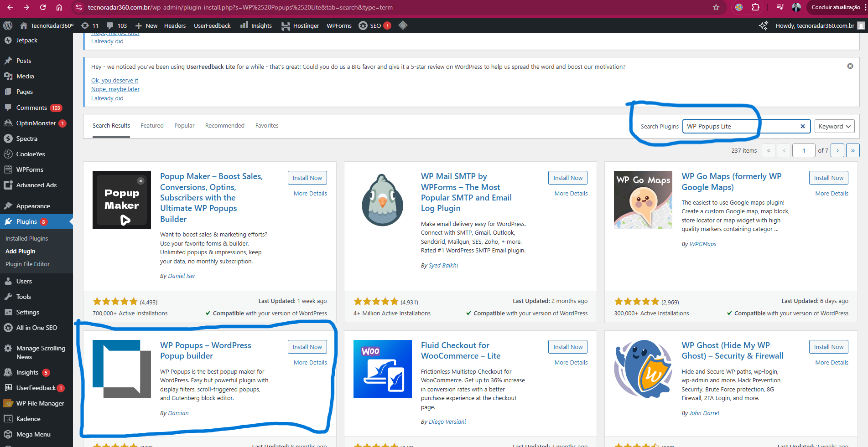The height and width of the screenshot is (447, 868).
Task: Switch to the Popular plugins tab
Action: pos(184,126)
